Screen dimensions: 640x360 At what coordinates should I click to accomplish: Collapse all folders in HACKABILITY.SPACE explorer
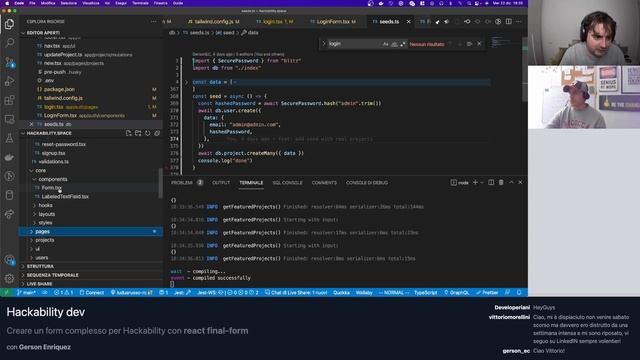point(157,133)
